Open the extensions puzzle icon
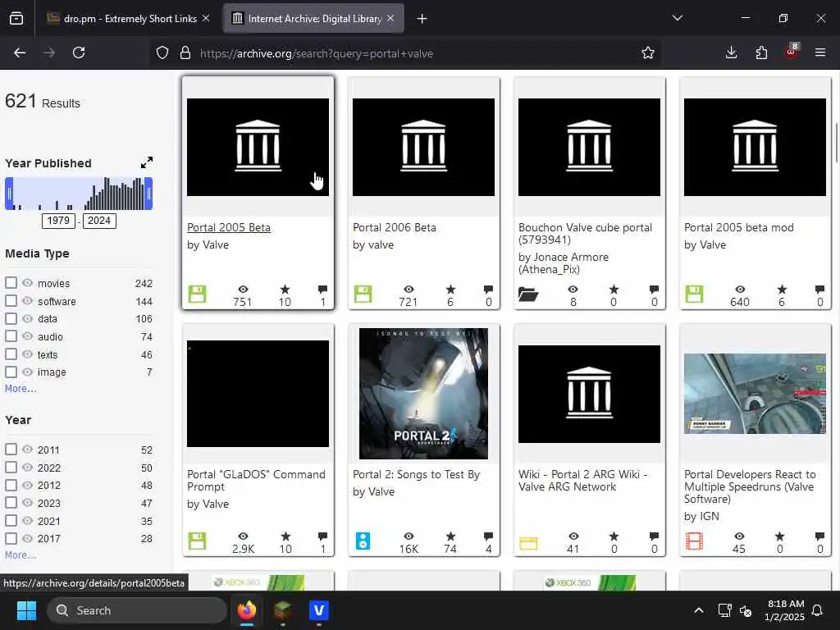 pyautogui.click(x=761, y=52)
